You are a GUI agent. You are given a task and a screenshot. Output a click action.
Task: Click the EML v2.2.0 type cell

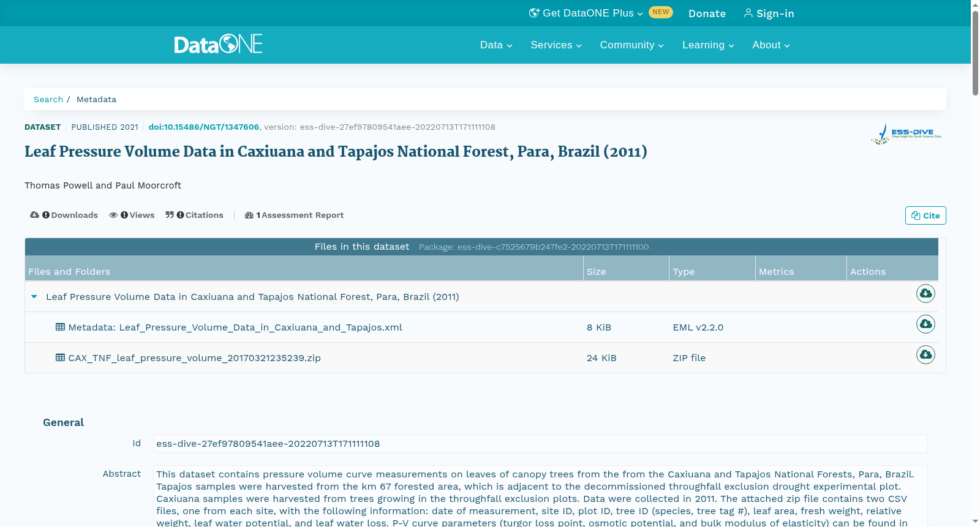coord(698,327)
